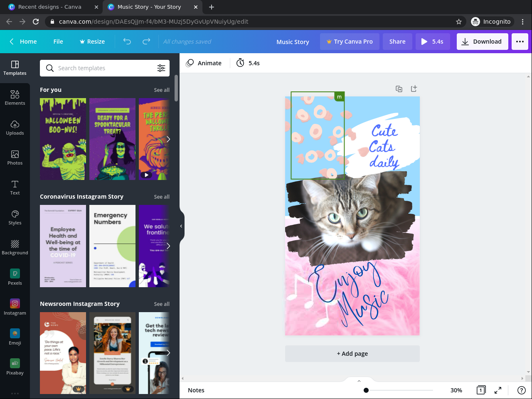Click the browser address bar URL
Viewport: 532px width, 399px height.
153,22
